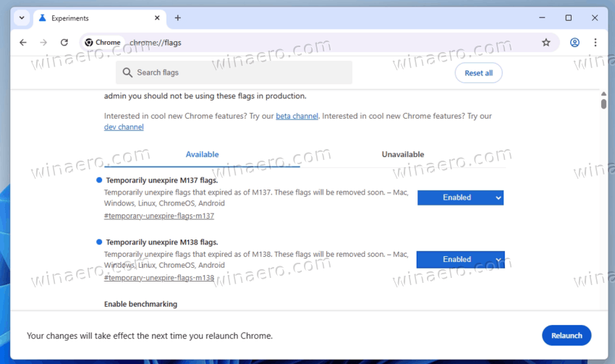
Task: Open the dev channel link
Action: 124,127
